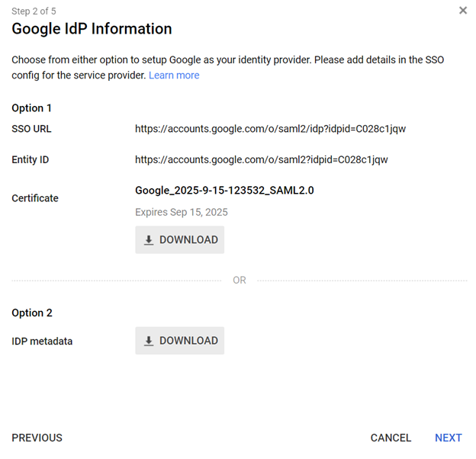Click the Entity ID address value
Screen dimensions: 476x459
[x=262, y=160]
